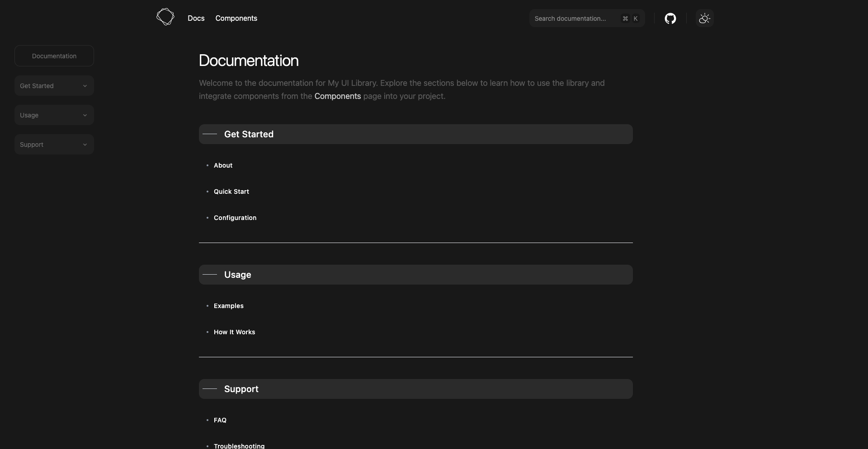The image size is (868, 449).
Task: Open the How It Works link
Action: (x=235, y=332)
